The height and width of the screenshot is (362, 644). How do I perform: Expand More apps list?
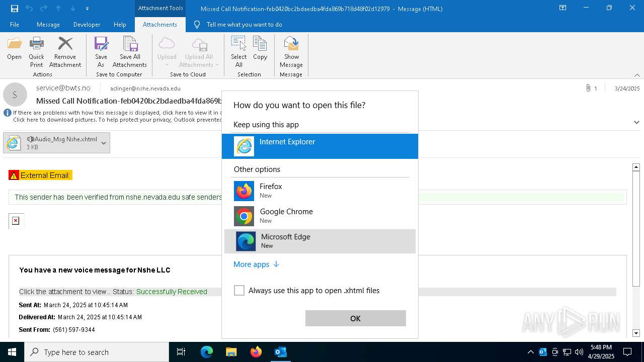(256, 264)
